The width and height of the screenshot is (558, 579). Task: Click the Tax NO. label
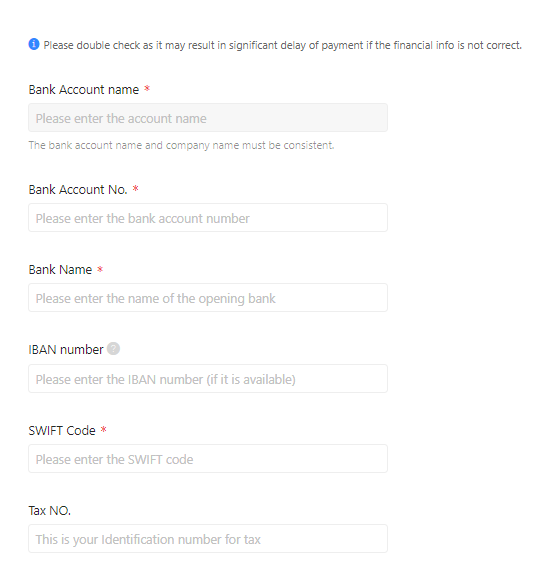(x=49, y=511)
